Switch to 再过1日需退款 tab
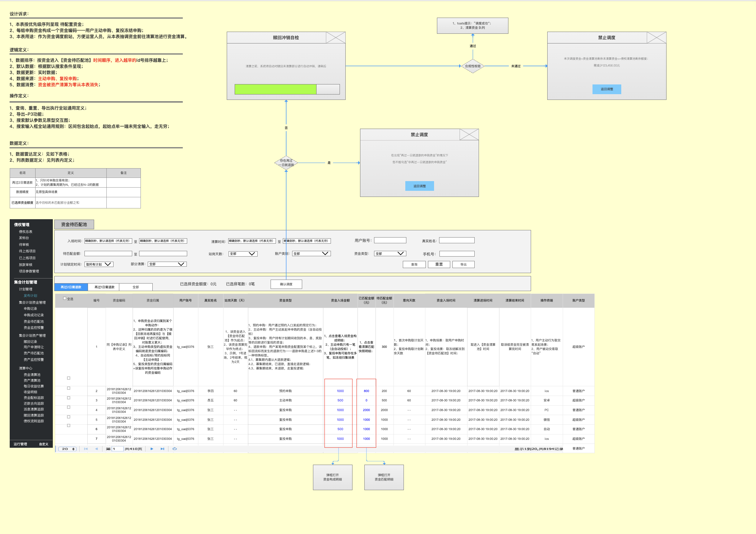Screen dimensions: 756x534 (x=104, y=287)
